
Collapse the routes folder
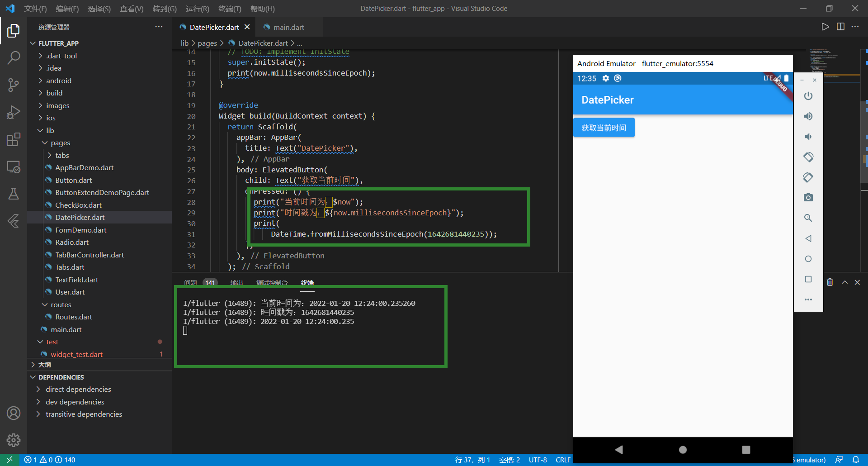[x=61, y=304]
